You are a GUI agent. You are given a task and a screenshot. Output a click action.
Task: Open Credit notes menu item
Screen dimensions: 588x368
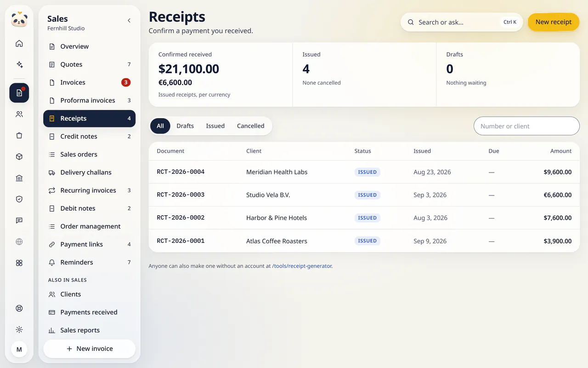89,136
